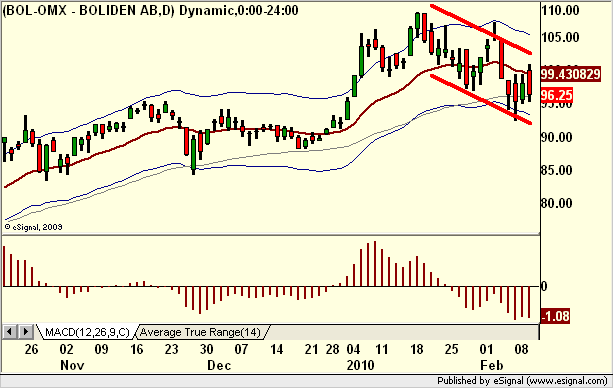Viewport: 613px width, 388px height.
Task: Click the 02 date label on time axis
Action: click(66, 349)
